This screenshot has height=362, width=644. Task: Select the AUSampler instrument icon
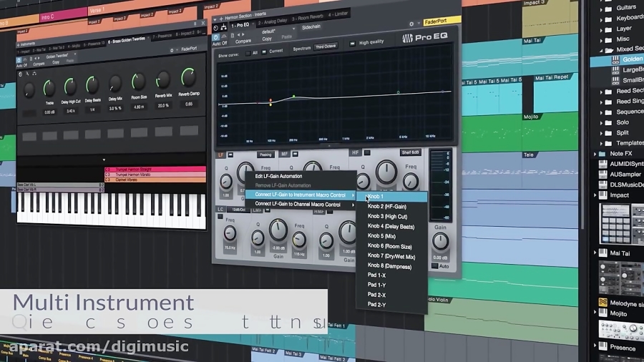(x=603, y=174)
